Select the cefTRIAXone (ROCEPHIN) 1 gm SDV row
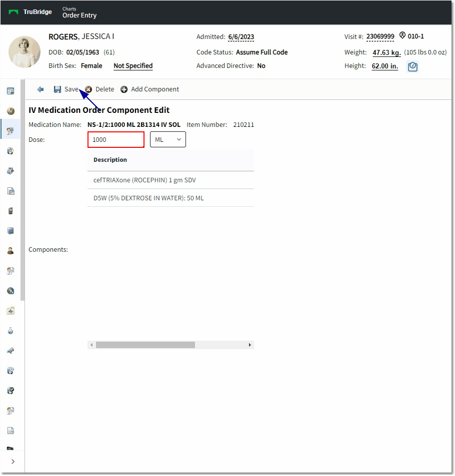This screenshot has width=455, height=476. [x=170, y=180]
